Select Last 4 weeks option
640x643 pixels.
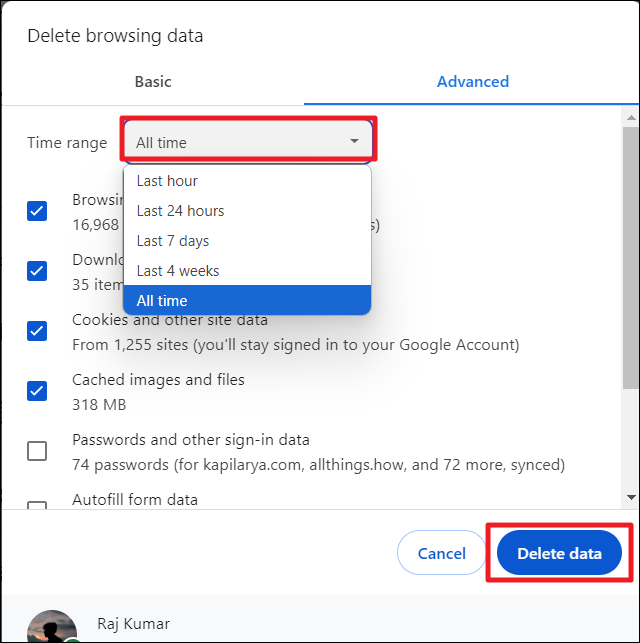178,271
